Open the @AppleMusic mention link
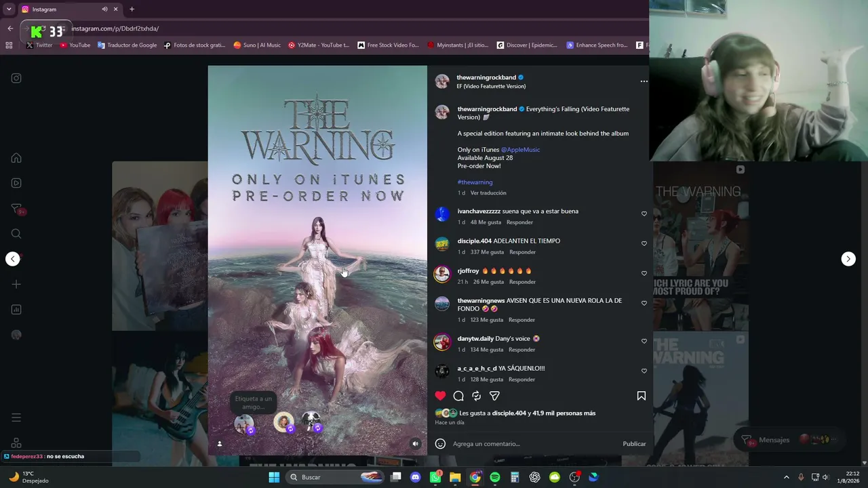 coord(520,150)
